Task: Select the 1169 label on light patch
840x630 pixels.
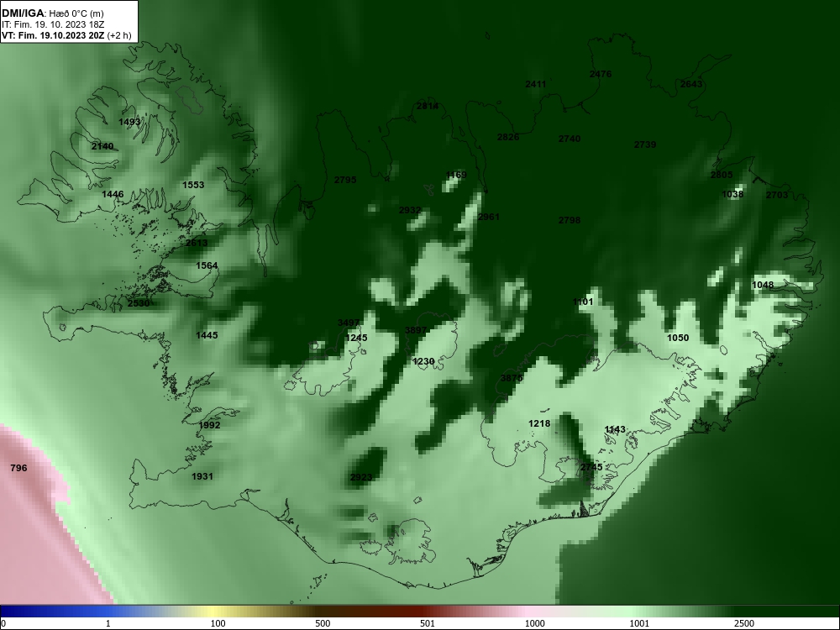Action: tap(456, 175)
